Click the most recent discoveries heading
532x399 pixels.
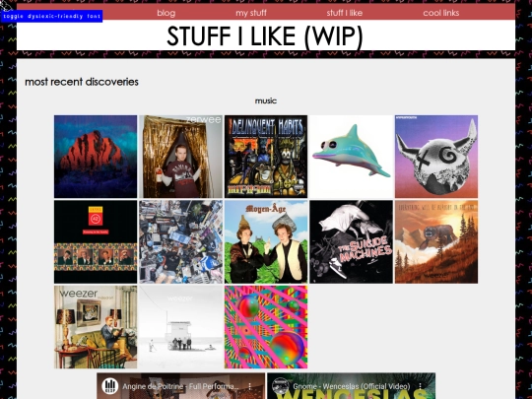point(82,82)
